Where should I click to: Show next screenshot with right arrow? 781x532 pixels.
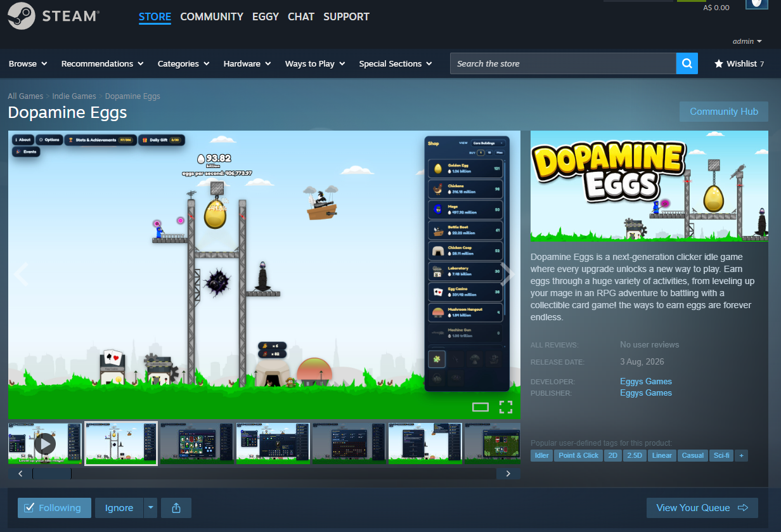[x=508, y=275]
